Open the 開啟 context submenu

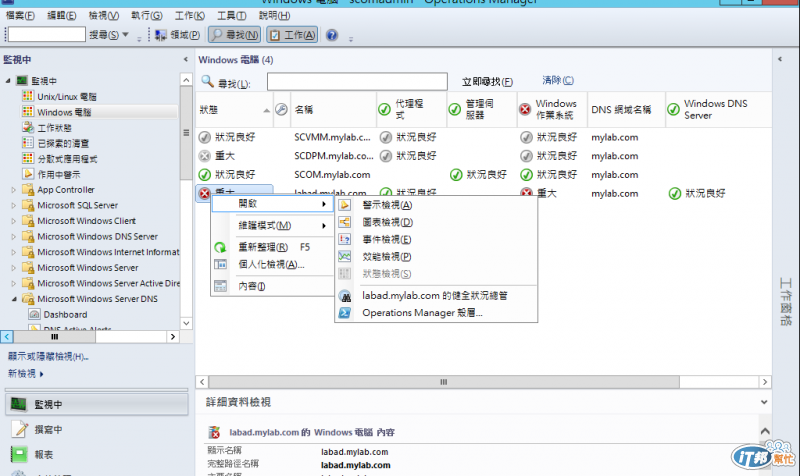(x=272, y=204)
